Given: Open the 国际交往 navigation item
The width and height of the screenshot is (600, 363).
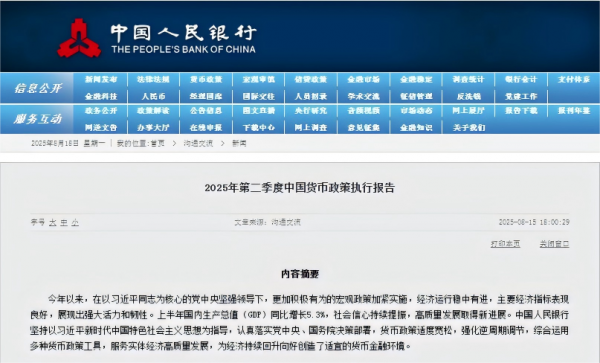Looking at the screenshot, I should (259, 96).
